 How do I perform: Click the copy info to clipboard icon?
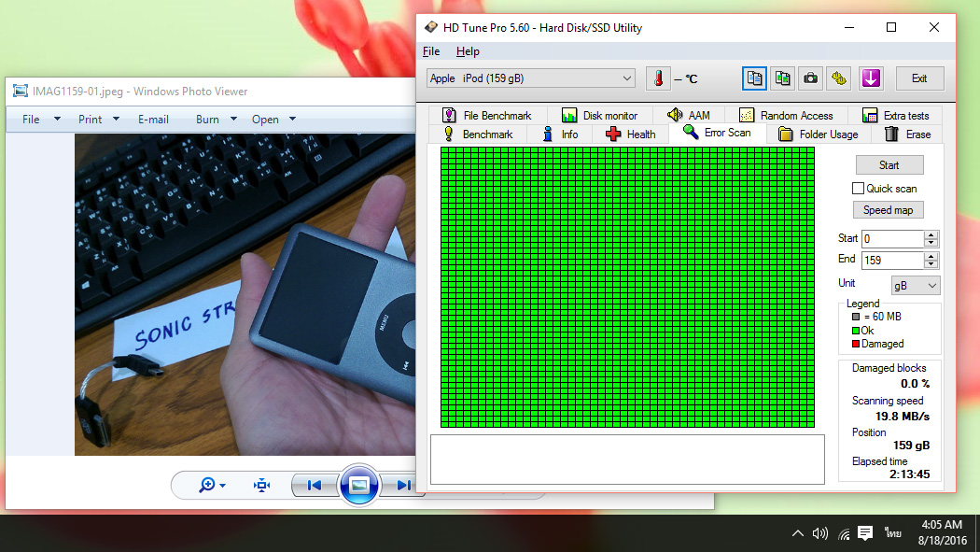tap(754, 78)
